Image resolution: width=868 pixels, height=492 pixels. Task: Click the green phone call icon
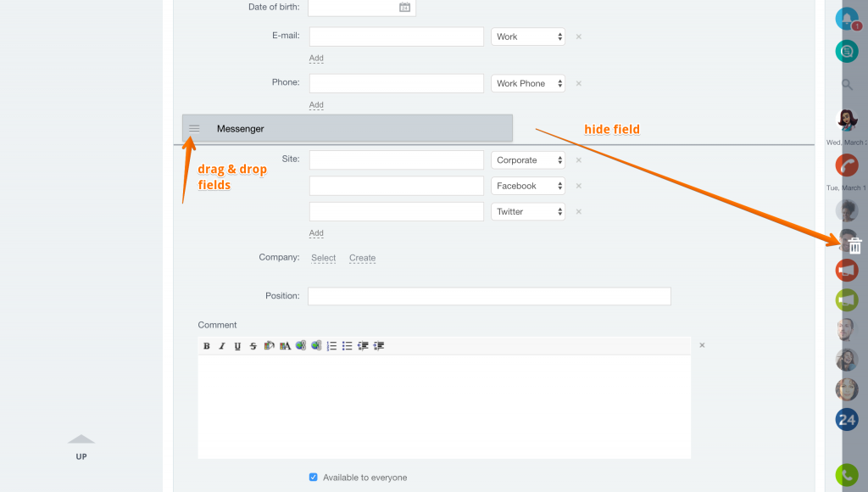click(x=847, y=475)
